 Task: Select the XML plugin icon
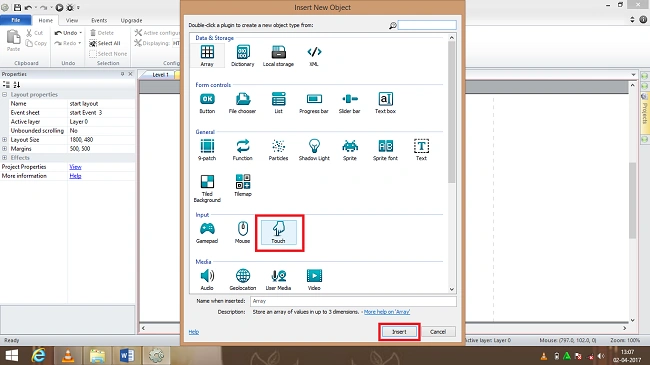pyautogui.click(x=314, y=56)
